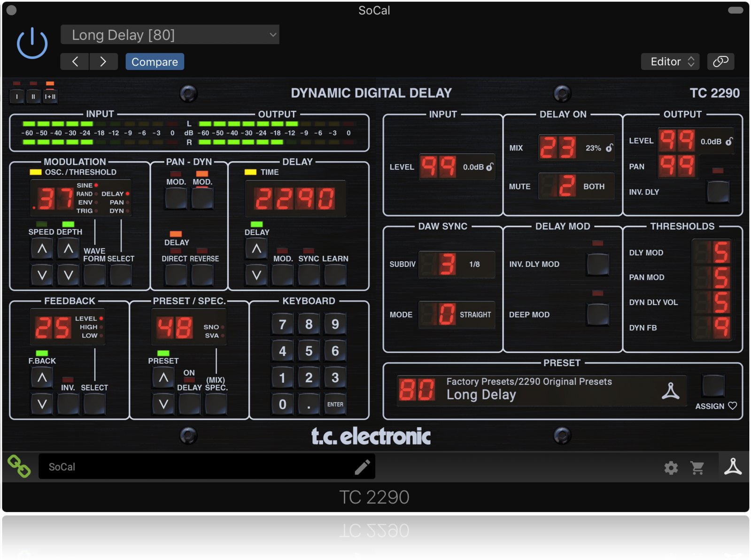
Task: Click the MIX lock icon
Action: [609, 148]
